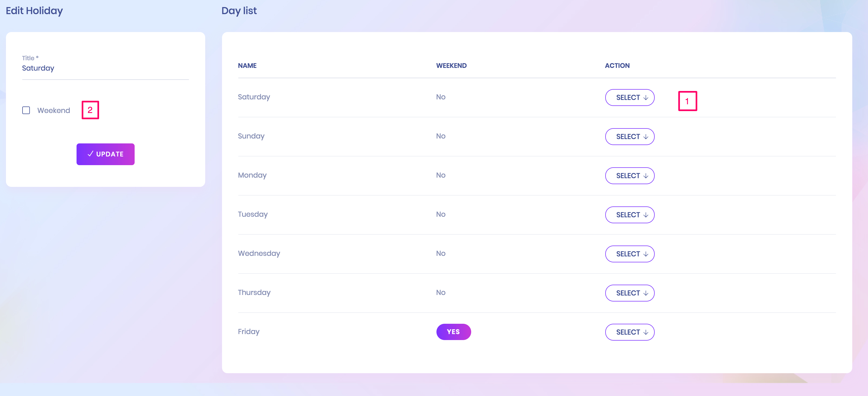This screenshot has height=396, width=868.
Task: Click the Saturday row name
Action: click(254, 97)
